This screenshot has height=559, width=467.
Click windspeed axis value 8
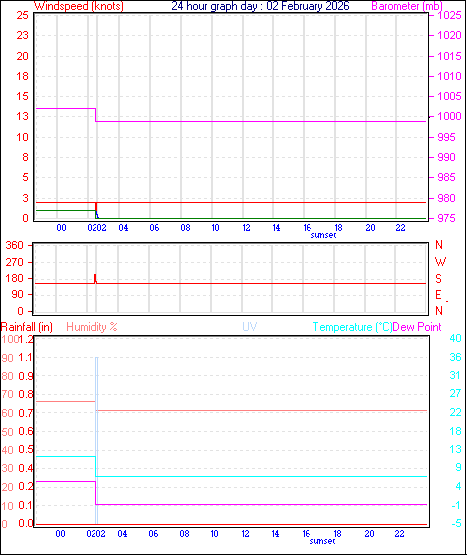pos(25,157)
